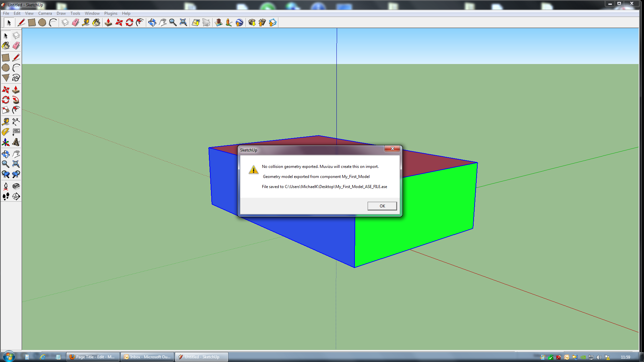Launch Internet Explorer from quick launch
644x362 pixels.
(43, 357)
